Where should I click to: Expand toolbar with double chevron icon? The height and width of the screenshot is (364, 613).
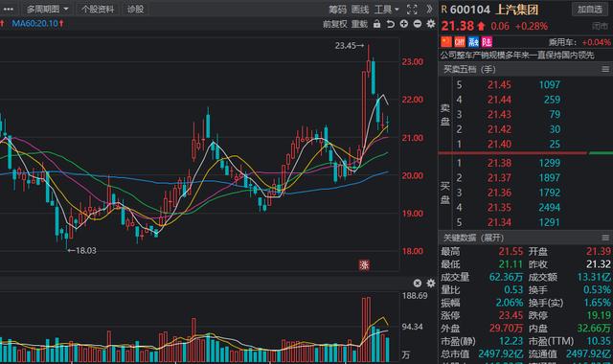tap(429, 9)
